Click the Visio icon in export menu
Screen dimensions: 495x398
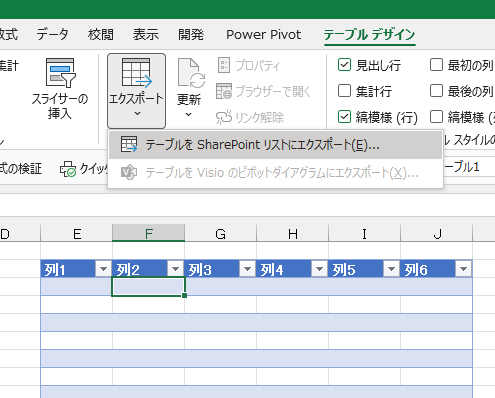click(x=129, y=172)
